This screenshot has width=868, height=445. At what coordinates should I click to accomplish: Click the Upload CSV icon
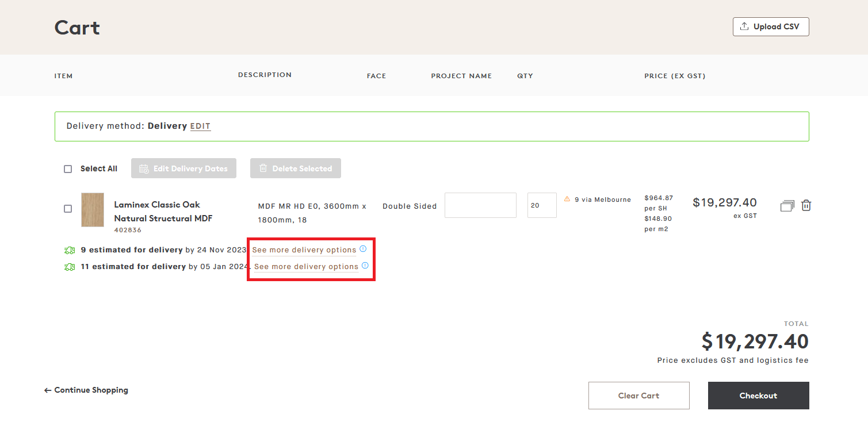[x=745, y=26]
